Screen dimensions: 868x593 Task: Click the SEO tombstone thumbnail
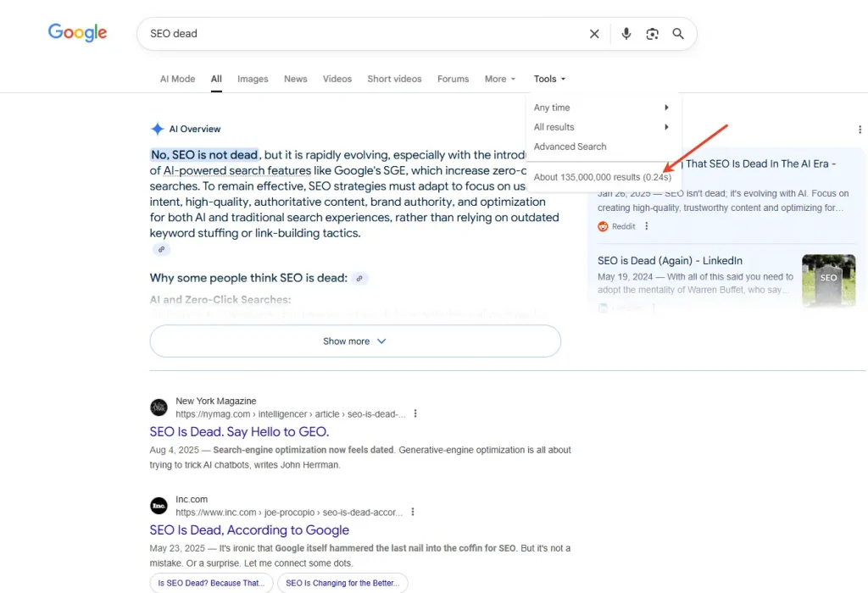[829, 280]
